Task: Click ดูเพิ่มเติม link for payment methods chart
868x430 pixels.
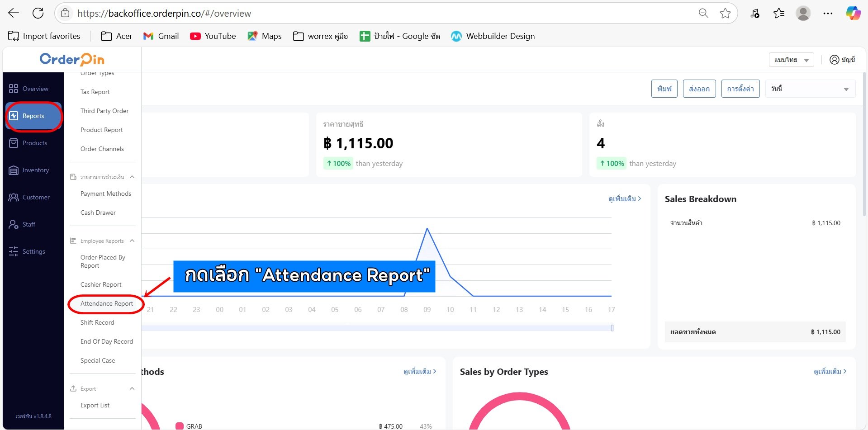Action: click(x=420, y=371)
